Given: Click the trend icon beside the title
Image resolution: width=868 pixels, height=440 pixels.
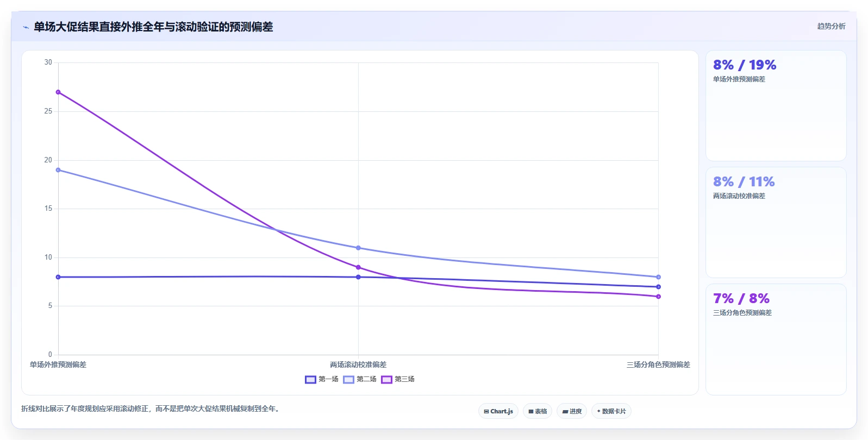Looking at the screenshot, I should (26, 27).
